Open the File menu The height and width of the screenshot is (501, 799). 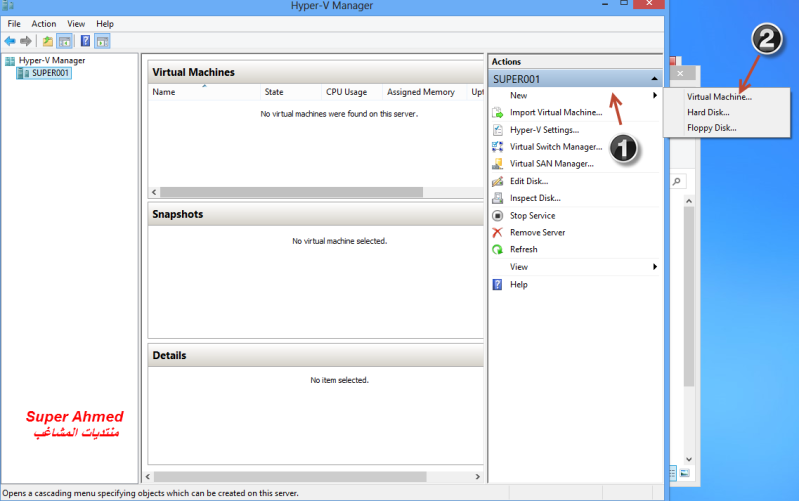[x=14, y=24]
